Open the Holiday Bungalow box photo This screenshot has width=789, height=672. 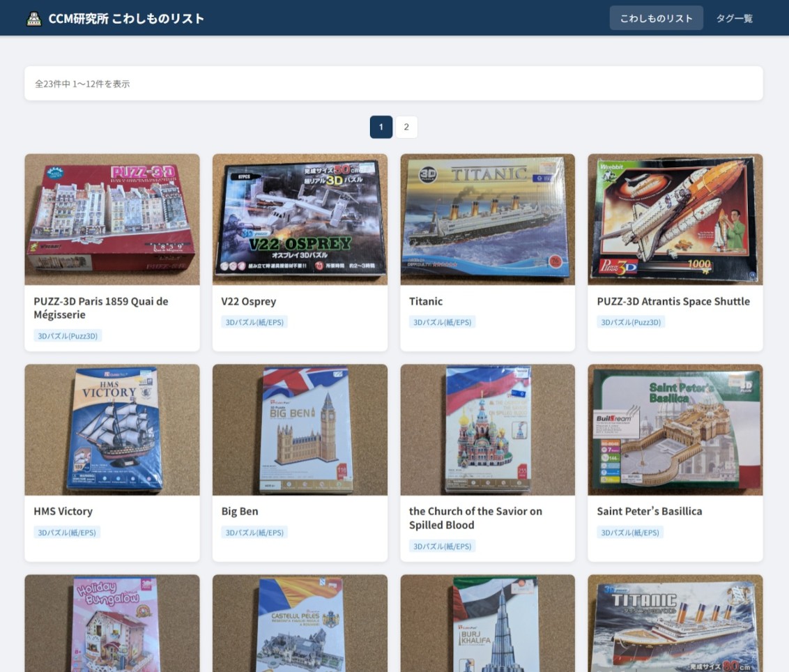(112, 623)
